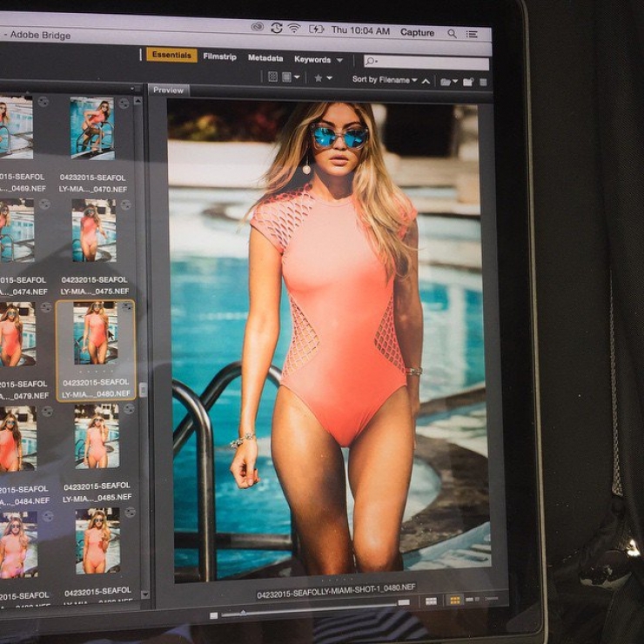Select thumbnail ending _0484.NEF
644x644 pixels.
[x=18, y=439]
